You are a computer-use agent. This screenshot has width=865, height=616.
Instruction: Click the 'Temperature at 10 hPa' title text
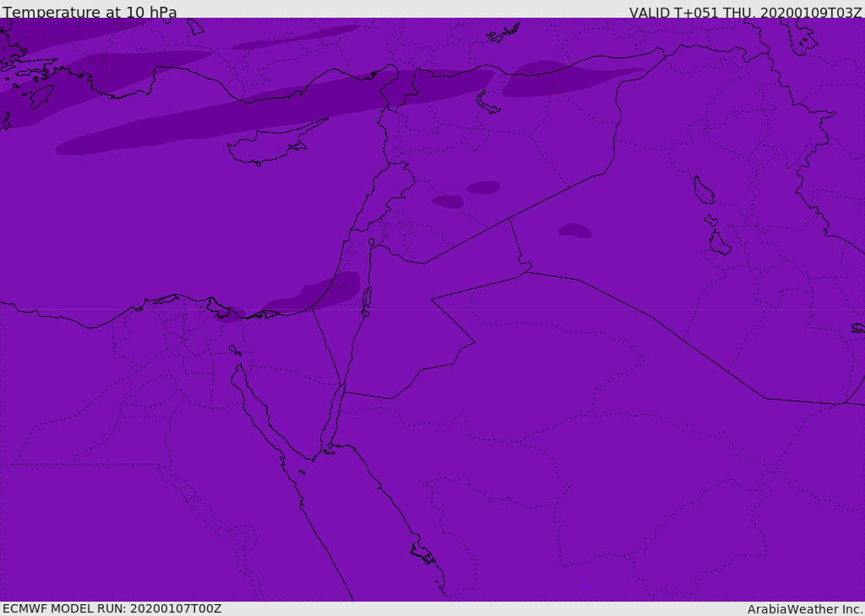pos(90,12)
